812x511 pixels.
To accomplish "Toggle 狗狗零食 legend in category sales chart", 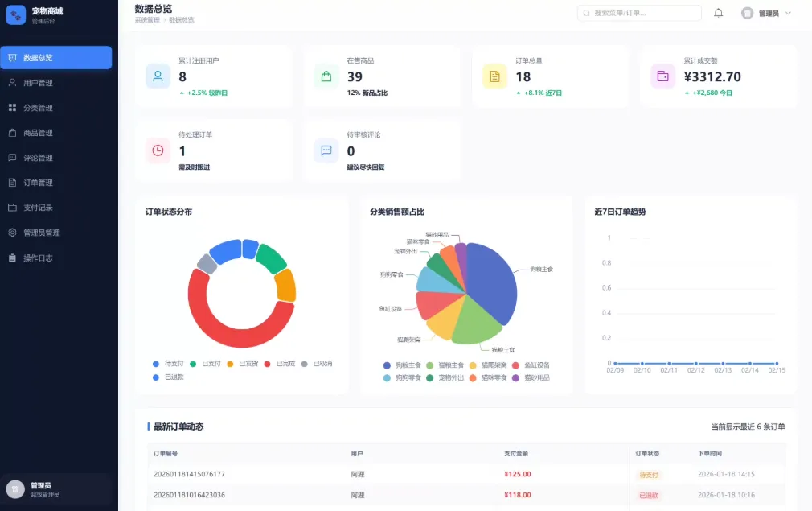I will click(x=402, y=377).
